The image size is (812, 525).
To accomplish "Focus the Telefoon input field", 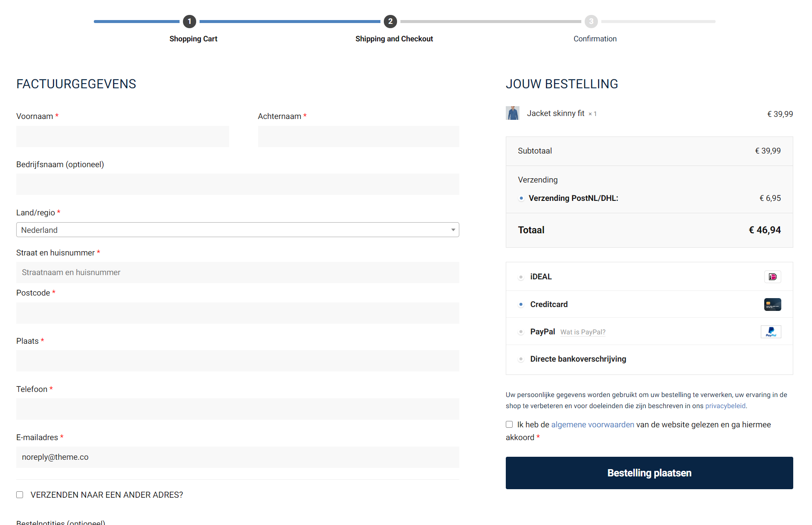I will (238, 409).
